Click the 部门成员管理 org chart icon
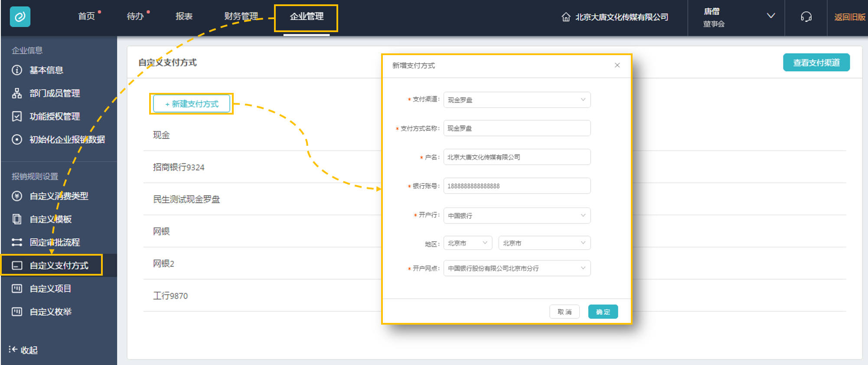The height and width of the screenshot is (365, 868). point(17,93)
